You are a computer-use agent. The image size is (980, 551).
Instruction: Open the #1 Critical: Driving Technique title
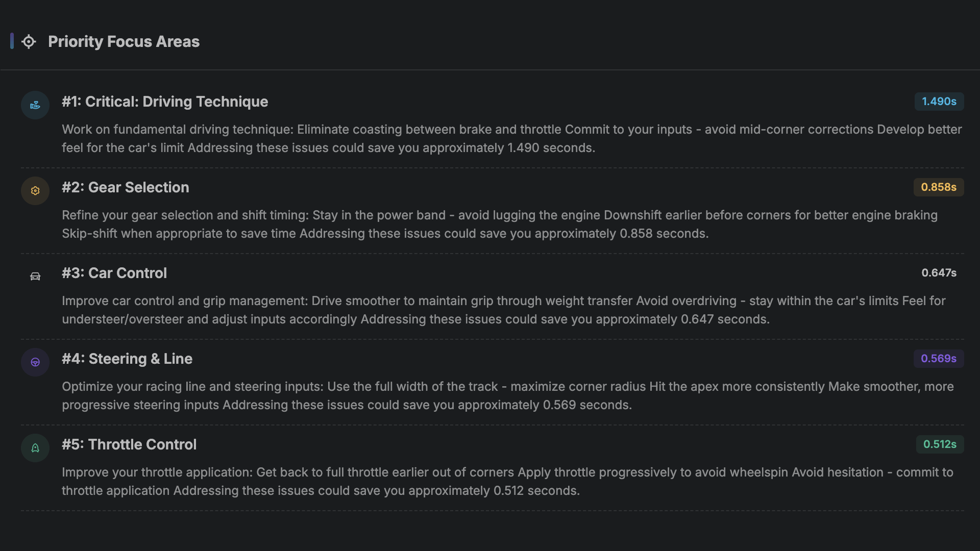click(165, 102)
